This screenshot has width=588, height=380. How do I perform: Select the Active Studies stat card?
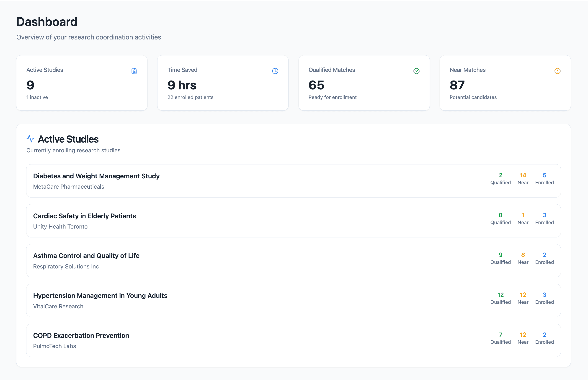(82, 83)
